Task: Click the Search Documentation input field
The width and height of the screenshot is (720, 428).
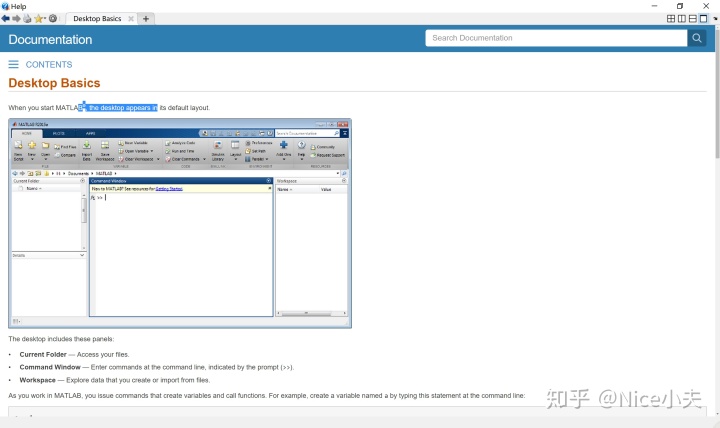Action: 556,38
